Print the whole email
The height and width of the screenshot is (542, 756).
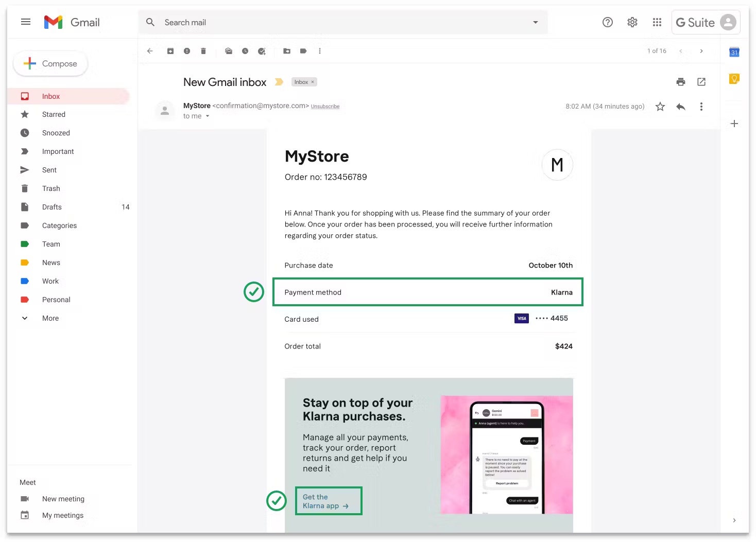coord(681,82)
